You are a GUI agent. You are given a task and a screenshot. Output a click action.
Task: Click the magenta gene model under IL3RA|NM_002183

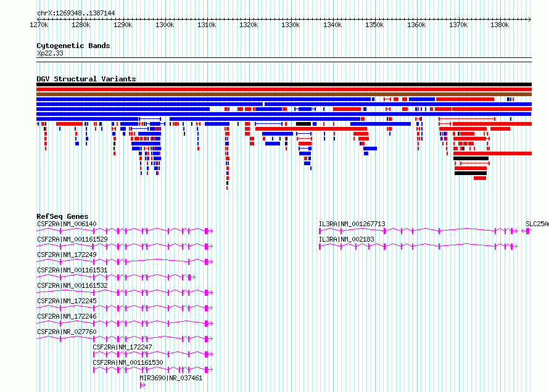coord(418,247)
